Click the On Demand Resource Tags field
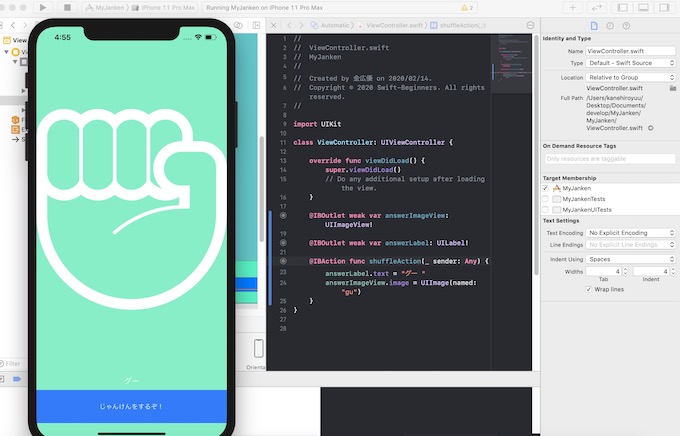This screenshot has height=436, width=680. pyautogui.click(x=610, y=159)
